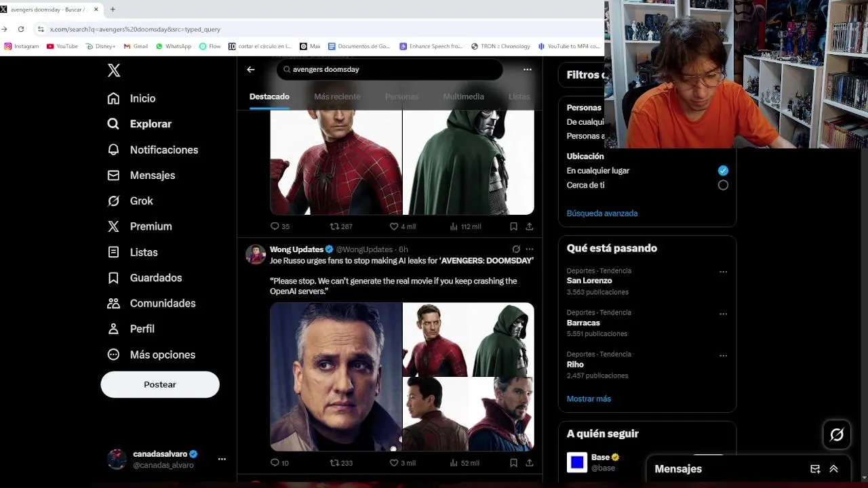868x488 pixels.
Task: Switch to Personas tab
Action: (401, 96)
